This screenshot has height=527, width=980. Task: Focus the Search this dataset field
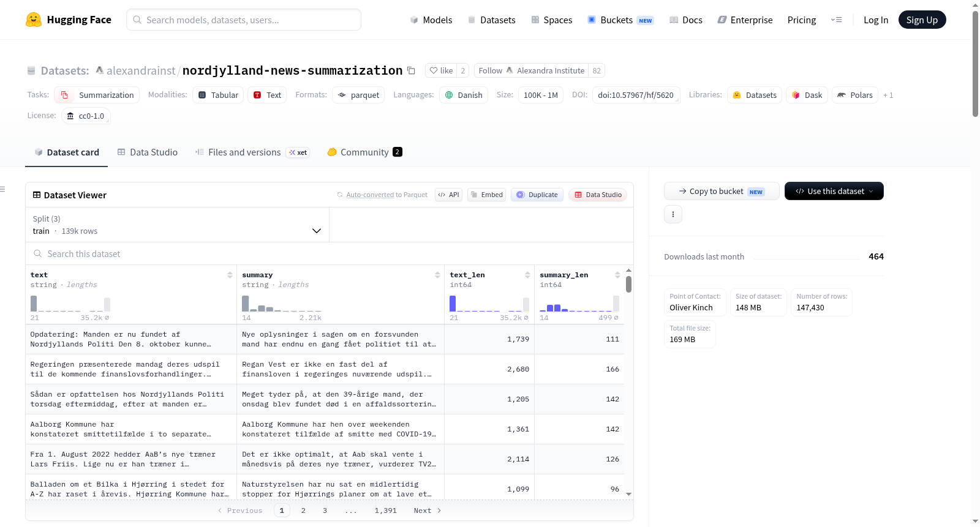[330, 253]
